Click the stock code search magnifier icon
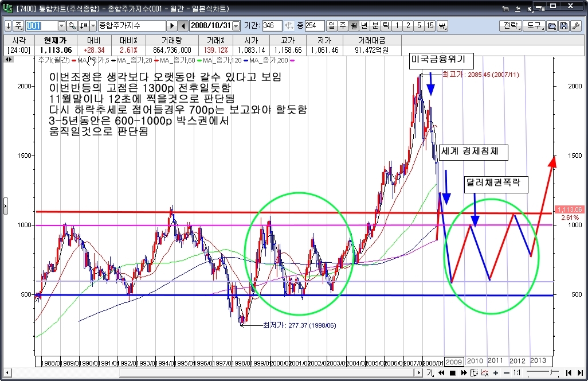588x381 pixels. (72, 26)
